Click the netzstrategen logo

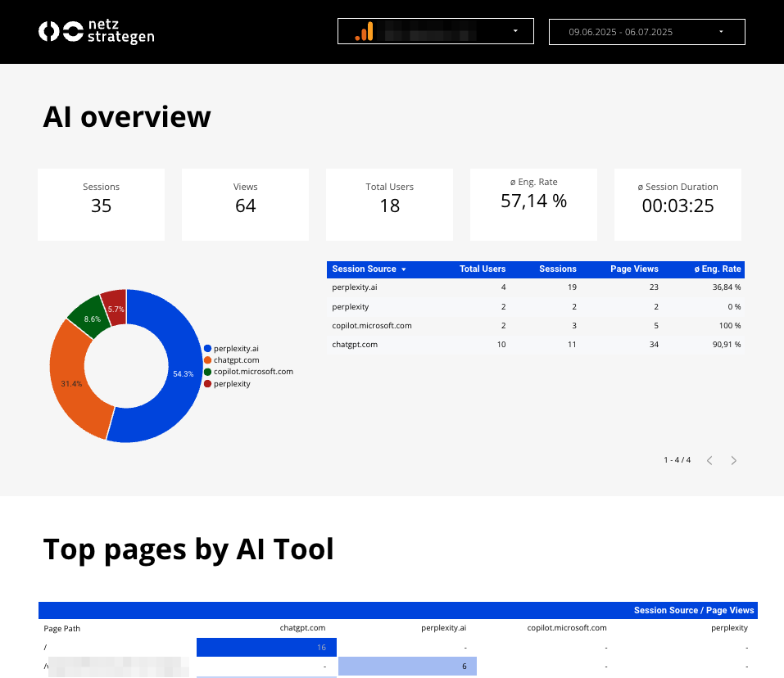coord(96,31)
